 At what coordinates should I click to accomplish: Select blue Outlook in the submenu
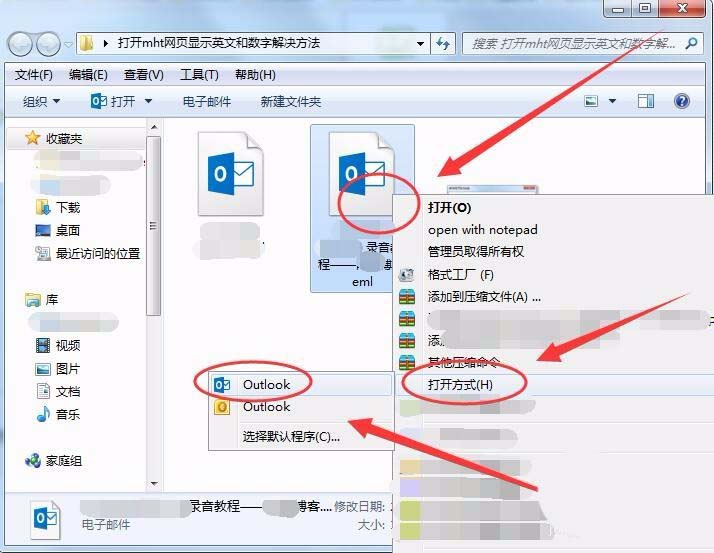[266, 384]
